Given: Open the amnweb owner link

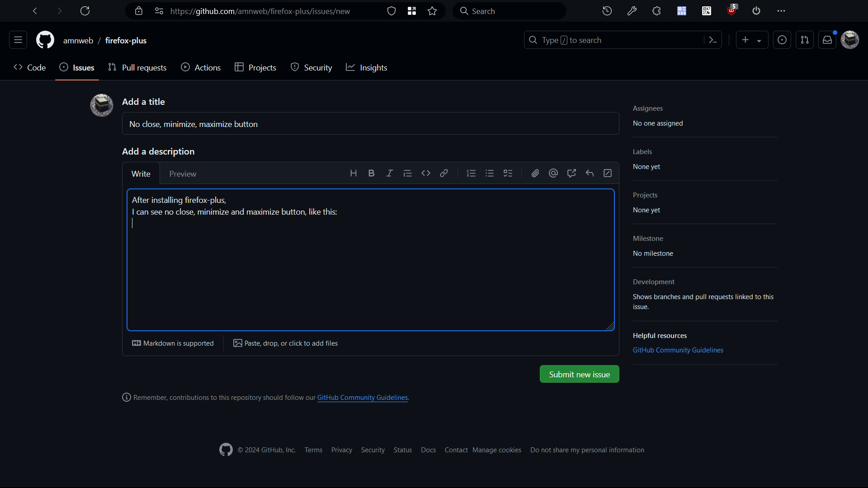Looking at the screenshot, I should [78, 40].
